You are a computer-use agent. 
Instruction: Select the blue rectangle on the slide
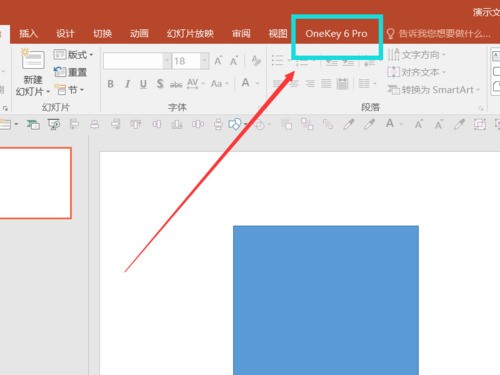(326, 300)
